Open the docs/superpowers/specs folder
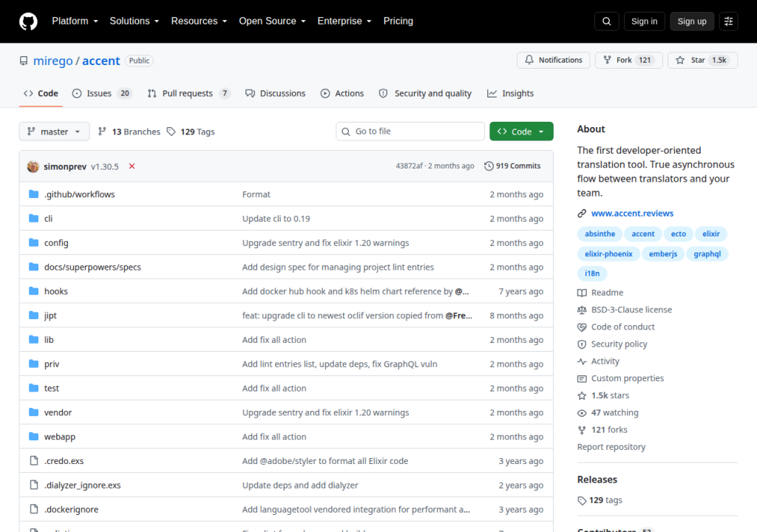This screenshot has width=757, height=532. click(92, 267)
